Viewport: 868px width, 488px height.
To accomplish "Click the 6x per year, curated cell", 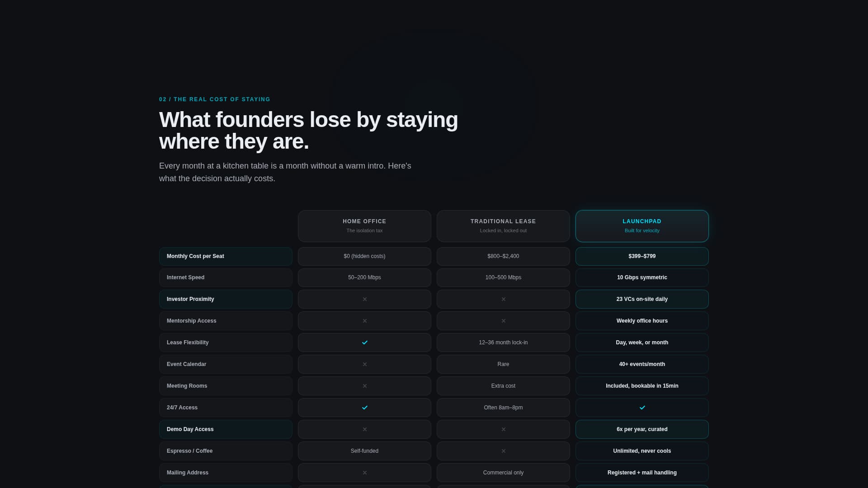I will click(x=642, y=429).
